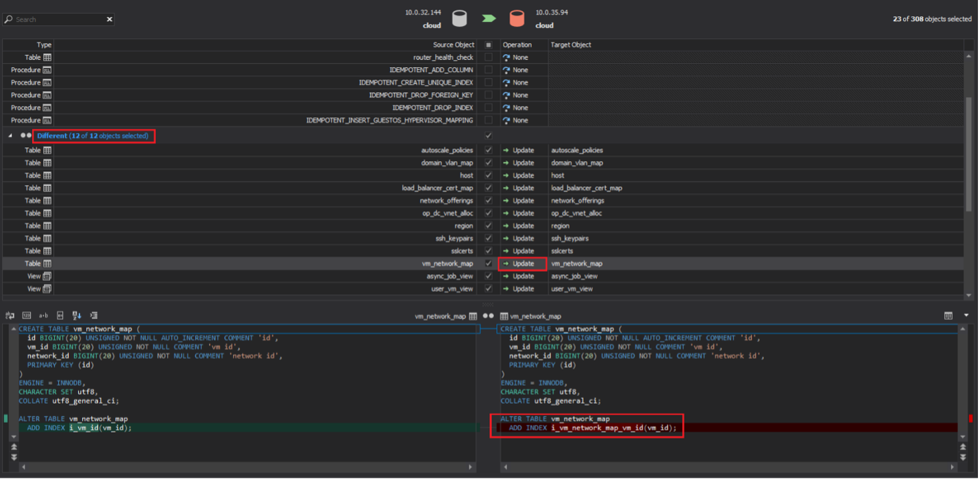Toggle the select-all checkbox in the header
The height and width of the screenshot is (481, 980).
pos(488,45)
